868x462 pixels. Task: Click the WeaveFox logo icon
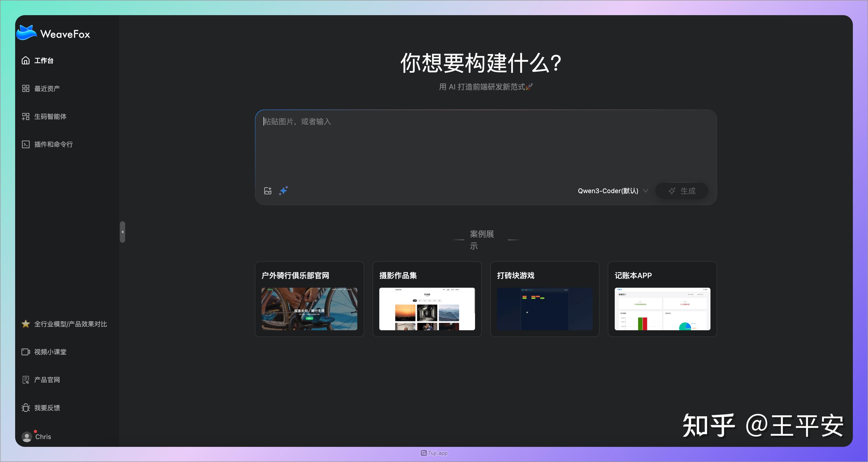click(27, 32)
